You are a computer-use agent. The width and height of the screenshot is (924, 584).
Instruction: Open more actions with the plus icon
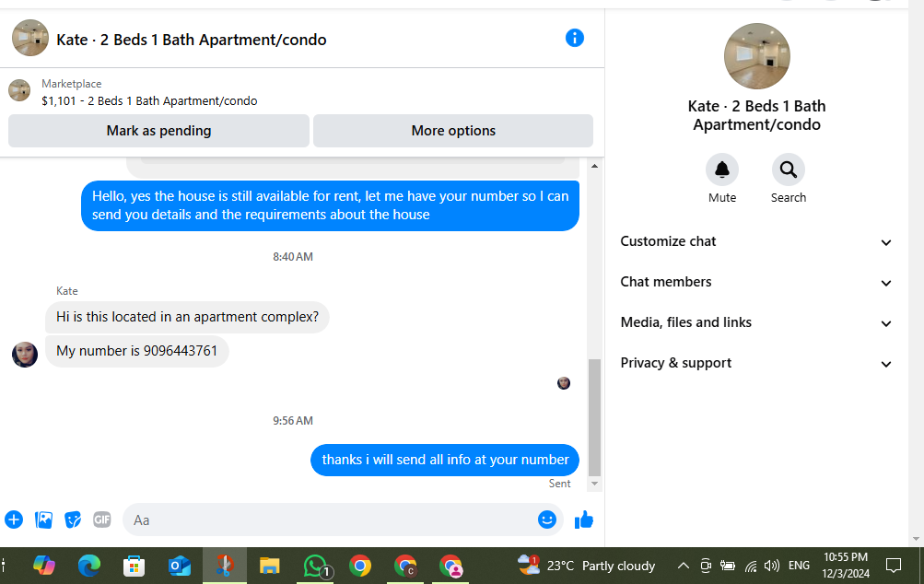pos(14,520)
